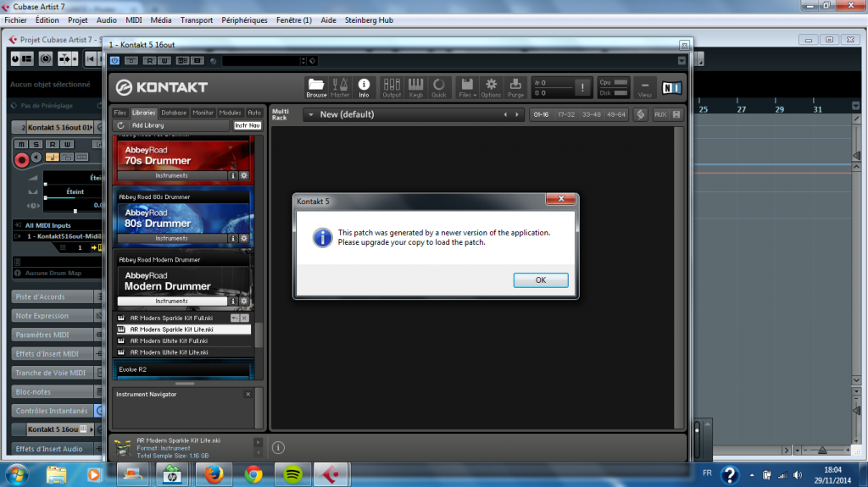Image resolution: width=868 pixels, height=487 pixels.
Task: Toggle the Kontakt Info pane
Action: (364, 87)
